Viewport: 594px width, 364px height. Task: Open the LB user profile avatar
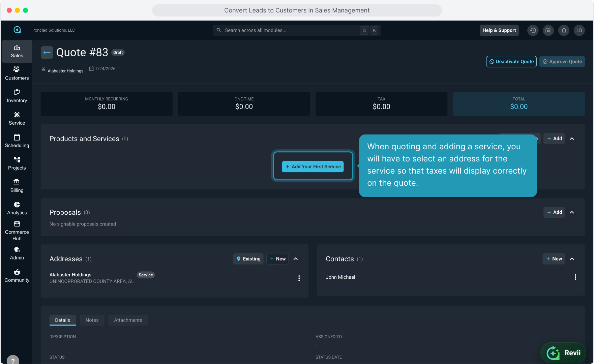(579, 30)
